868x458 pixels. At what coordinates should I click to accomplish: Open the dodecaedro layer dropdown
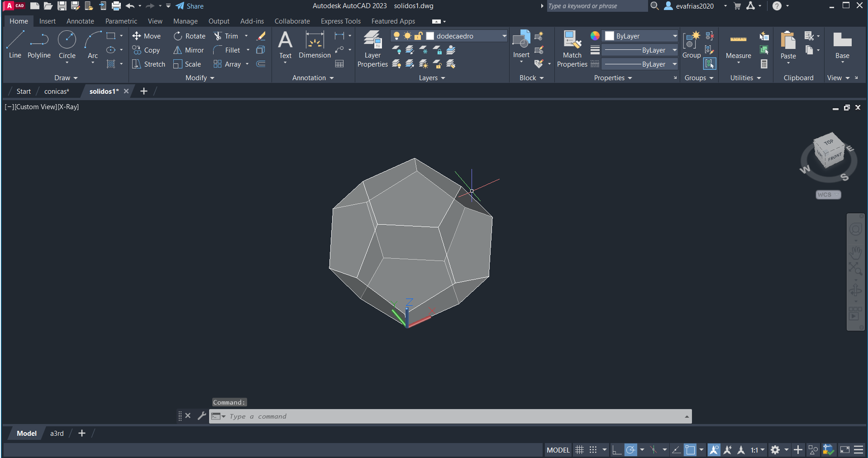(x=504, y=36)
